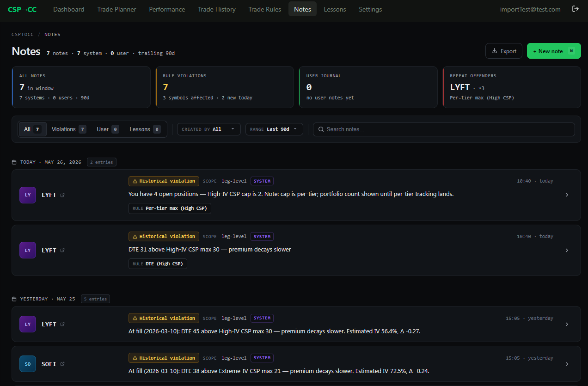
Task: Open the SOFI external link icon
Action: tap(62, 364)
